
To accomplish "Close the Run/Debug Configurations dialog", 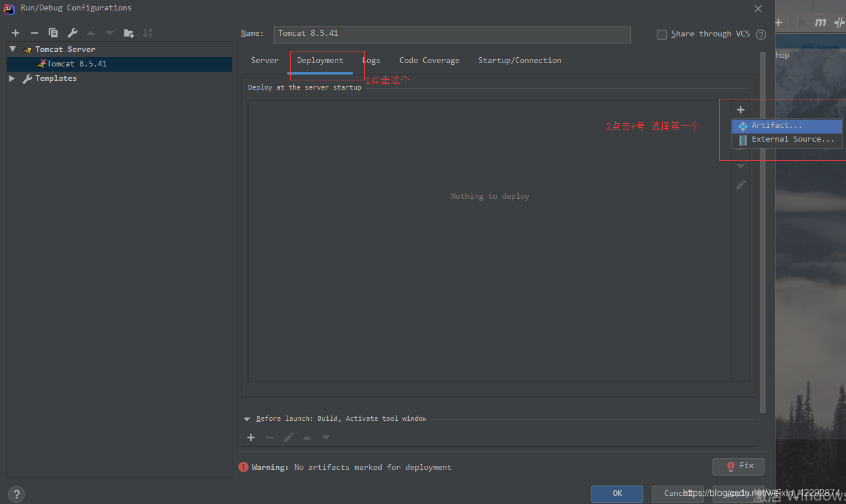I will pyautogui.click(x=758, y=9).
